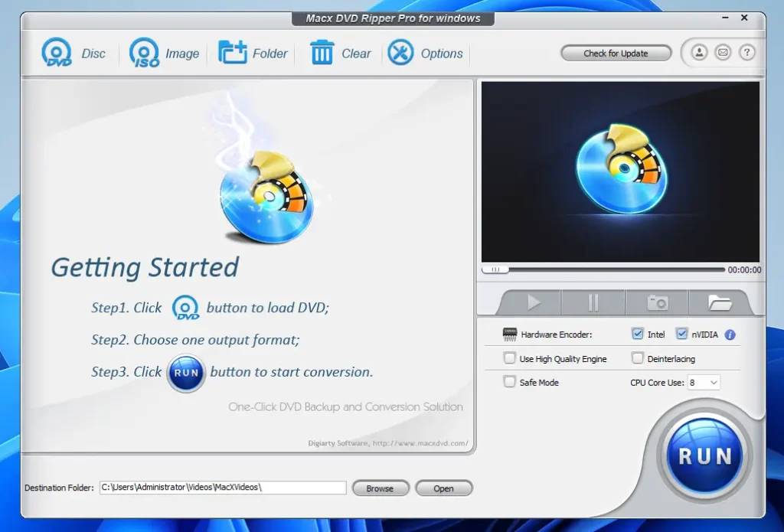
Task: Disable the Intel hardware encoder
Action: coord(638,334)
